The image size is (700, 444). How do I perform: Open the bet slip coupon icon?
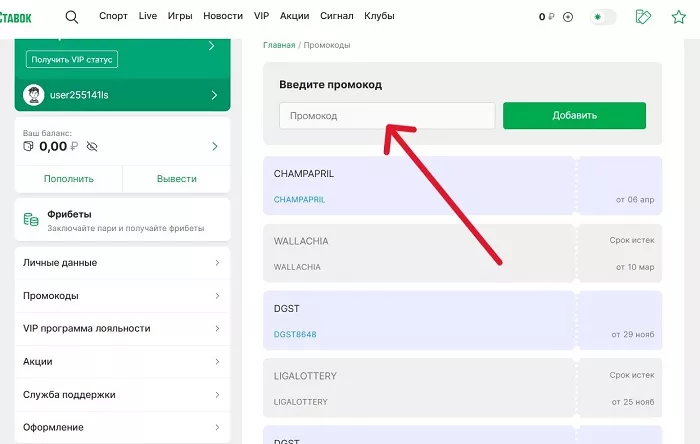pyautogui.click(x=644, y=17)
